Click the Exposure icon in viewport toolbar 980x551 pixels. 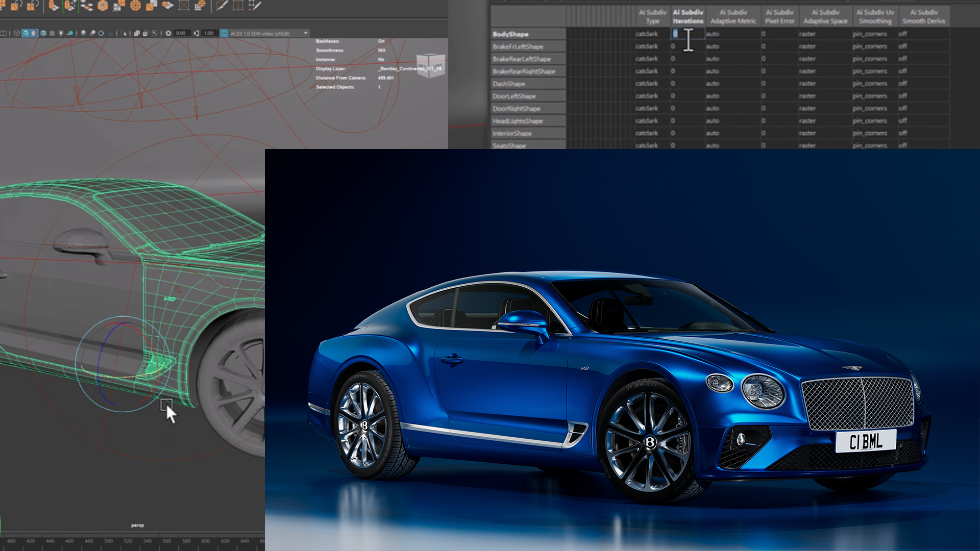click(x=168, y=33)
